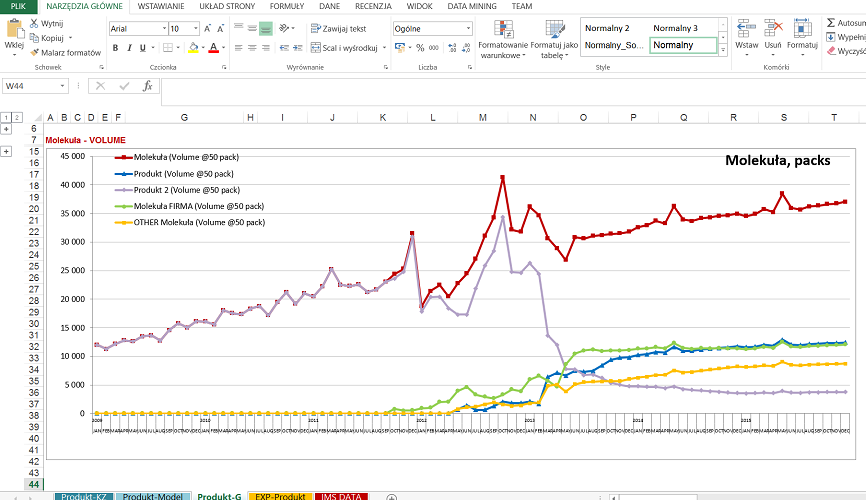Click Wypełnij fill down icon
Image resolution: width=866 pixels, height=500 pixels.
pos(831,37)
